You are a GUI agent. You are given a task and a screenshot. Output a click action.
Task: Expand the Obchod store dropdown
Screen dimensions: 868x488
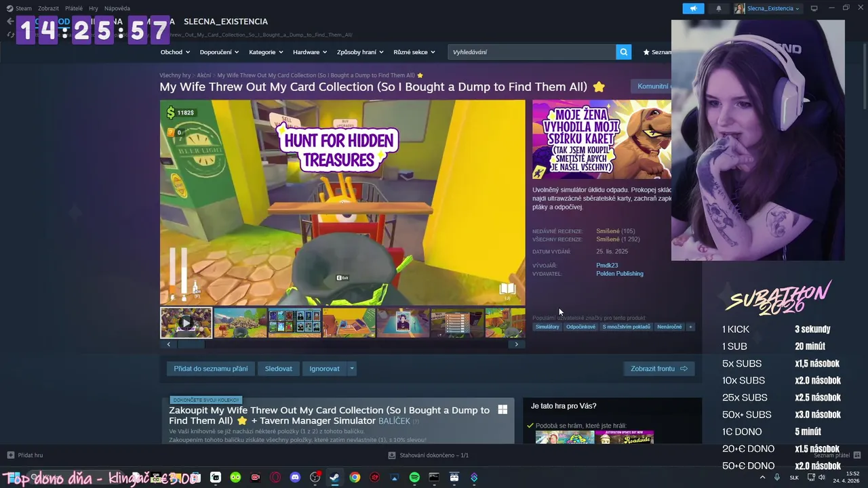pyautogui.click(x=175, y=52)
